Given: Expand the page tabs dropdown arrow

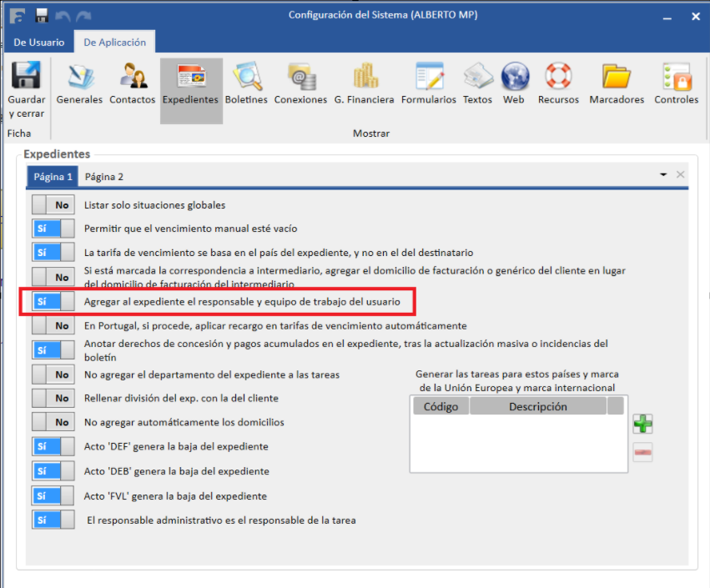Looking at the screenshot, I should tap(663, 175).
